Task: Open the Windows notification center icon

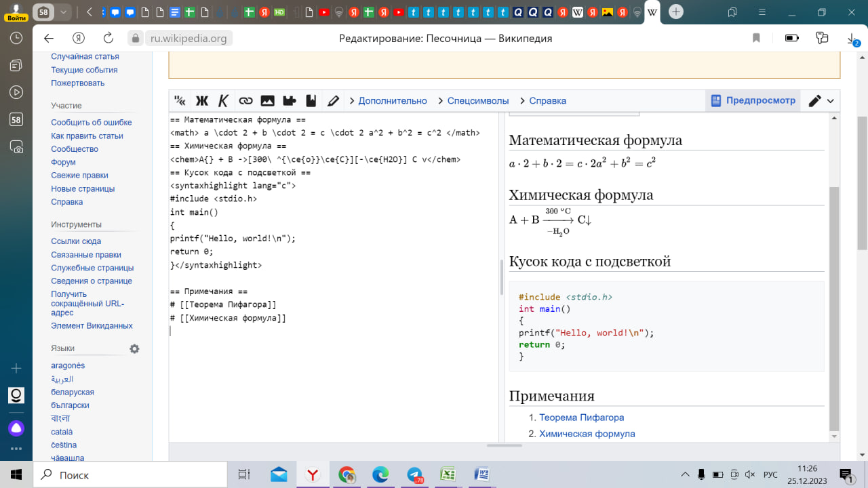Action: tap(846, 474)
